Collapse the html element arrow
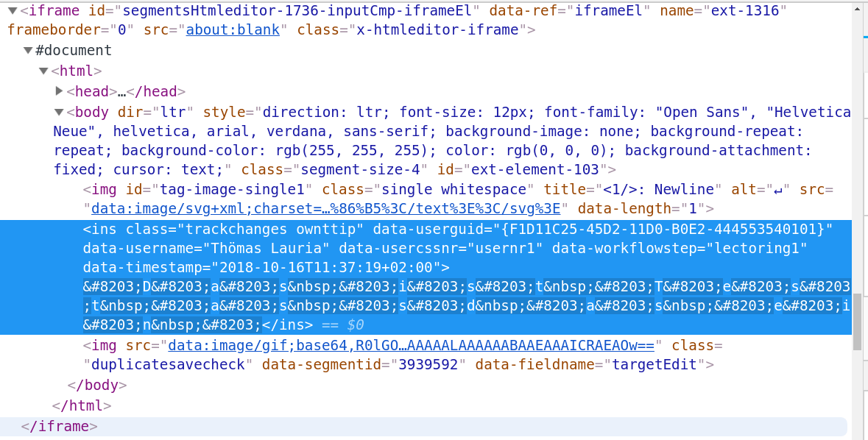 (x=43, y=71)
